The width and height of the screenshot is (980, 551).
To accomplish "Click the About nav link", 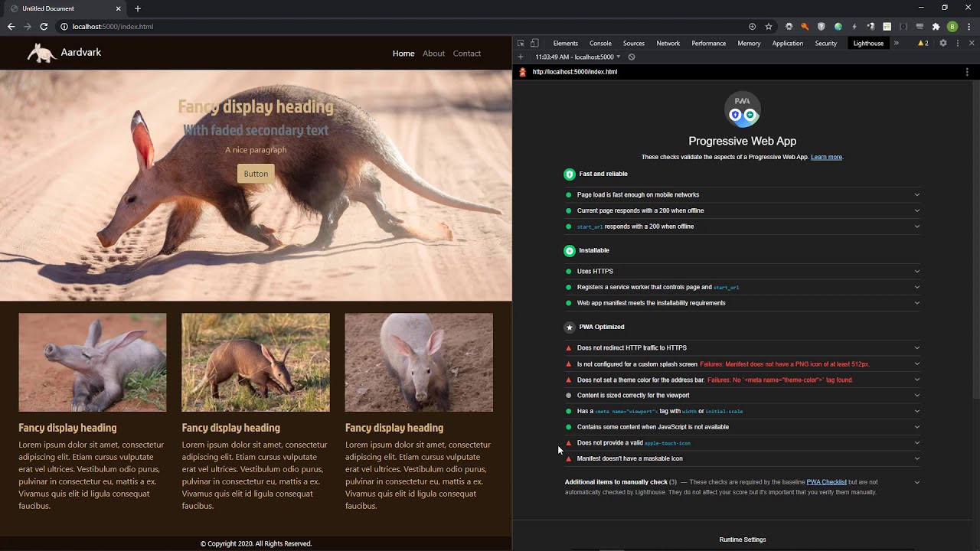I will 433,54.
